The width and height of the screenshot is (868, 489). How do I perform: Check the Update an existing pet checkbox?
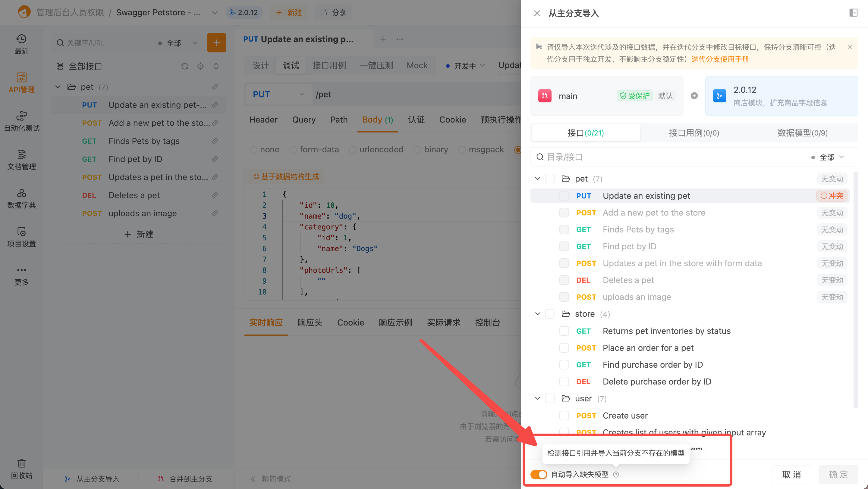pos(564,196)
